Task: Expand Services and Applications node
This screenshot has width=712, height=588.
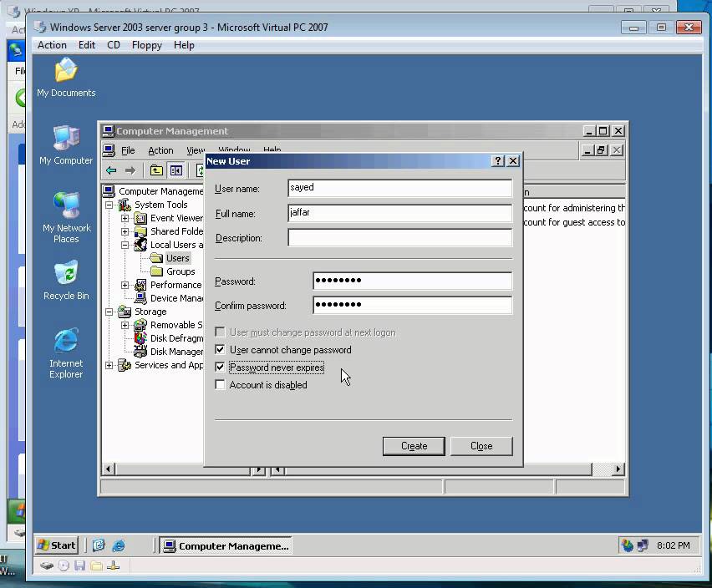Action: coord(109,365)
